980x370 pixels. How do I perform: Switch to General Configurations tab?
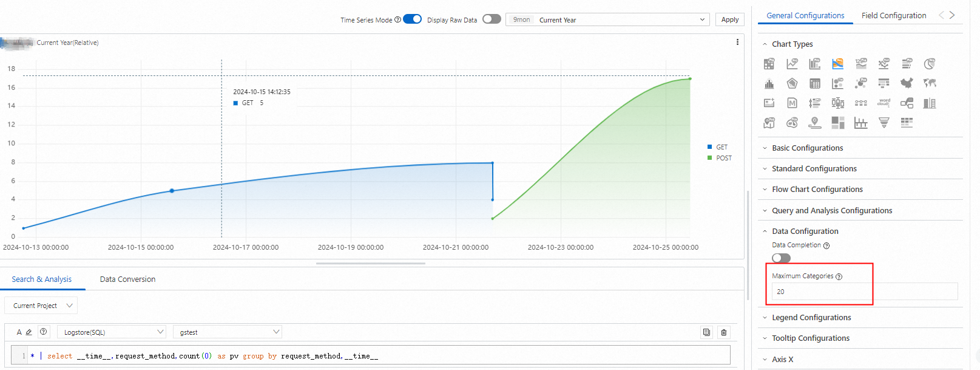(x=805, y=15)
